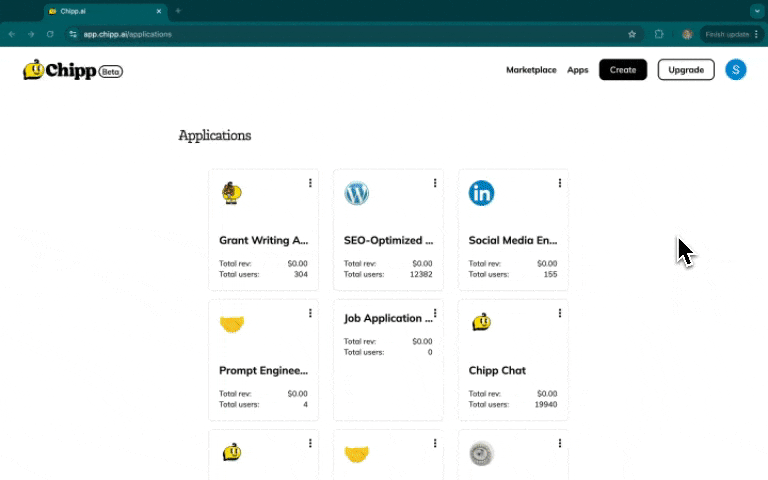Click the LinkedIn icon on the Social Media card
This screenshot has height=480, width=768.
(481, 193)
